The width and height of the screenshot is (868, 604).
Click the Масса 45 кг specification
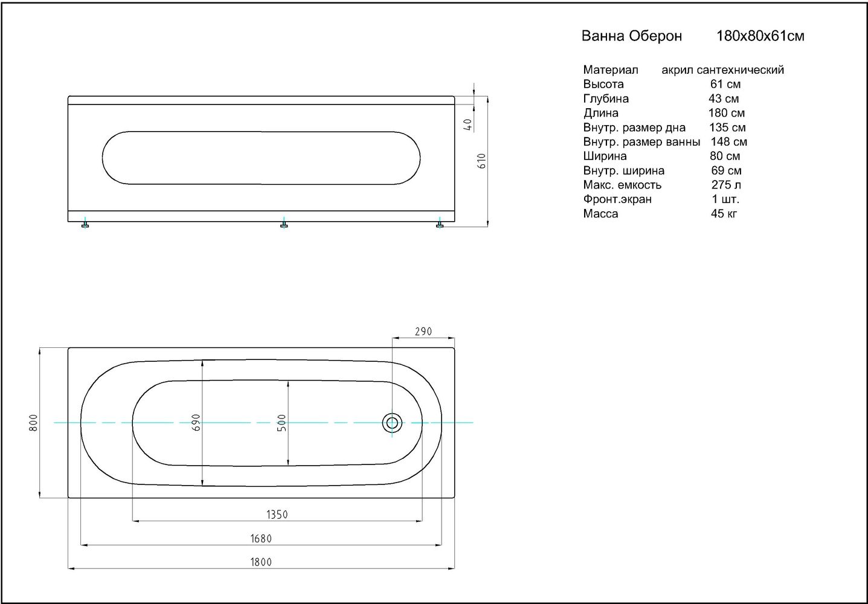click(x=660, y=214)
